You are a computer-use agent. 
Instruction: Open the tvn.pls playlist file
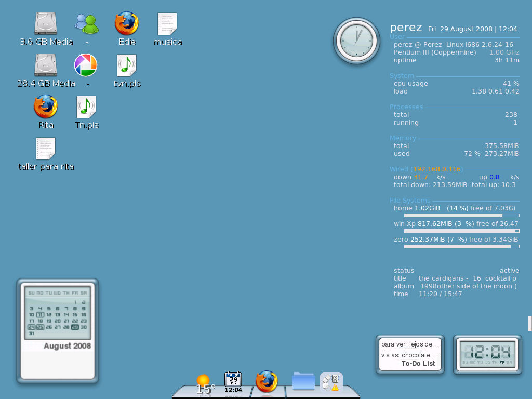coord(127,65)
